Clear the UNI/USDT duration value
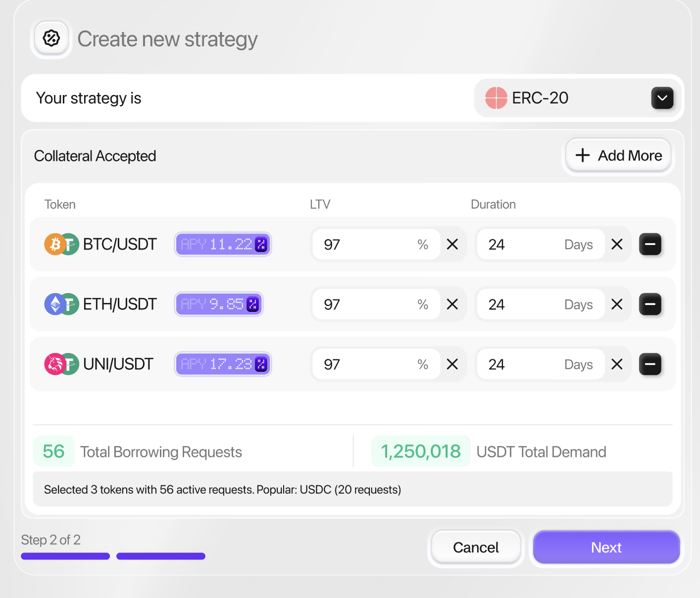Screen dimensions: 700x598 [x=617, y=364]
